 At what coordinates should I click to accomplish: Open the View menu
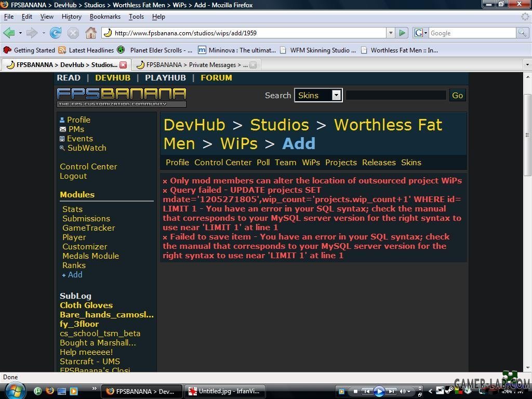tap(47, 17)
